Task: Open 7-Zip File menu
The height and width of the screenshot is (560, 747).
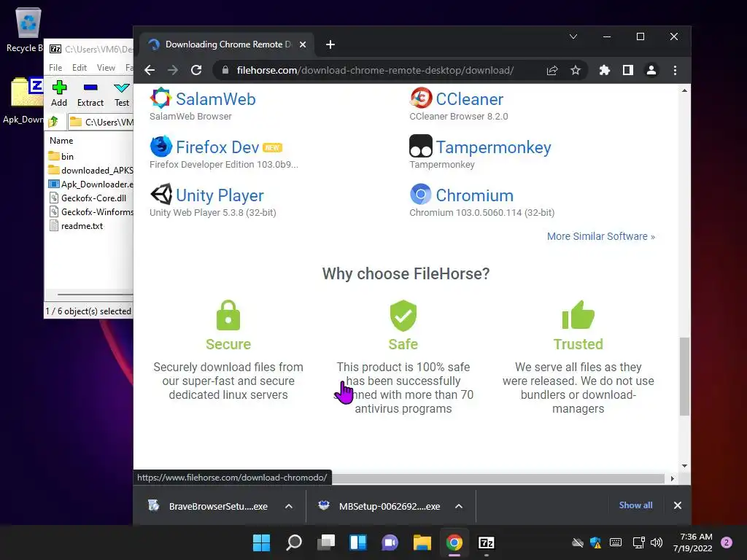Action: point(55,68)
